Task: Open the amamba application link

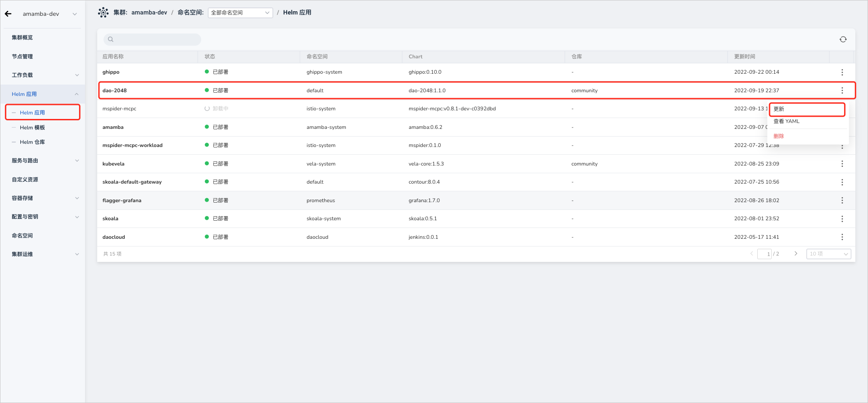Action: (113, 127)
